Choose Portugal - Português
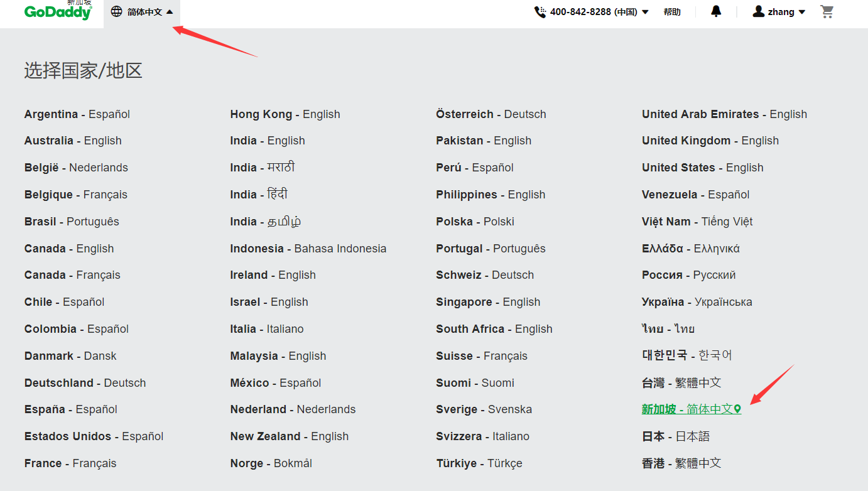The height and width of the screenshot is (491, 868). click(x=491, y=249)
